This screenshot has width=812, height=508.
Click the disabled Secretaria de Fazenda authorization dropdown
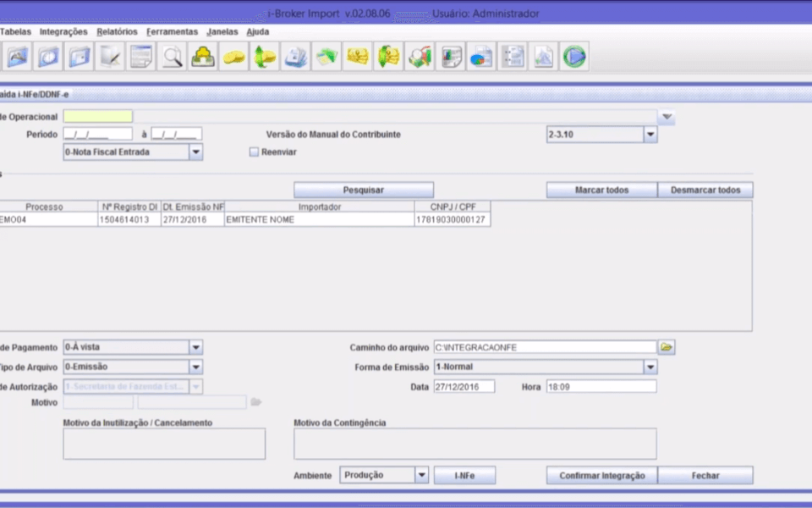(133, 386)
